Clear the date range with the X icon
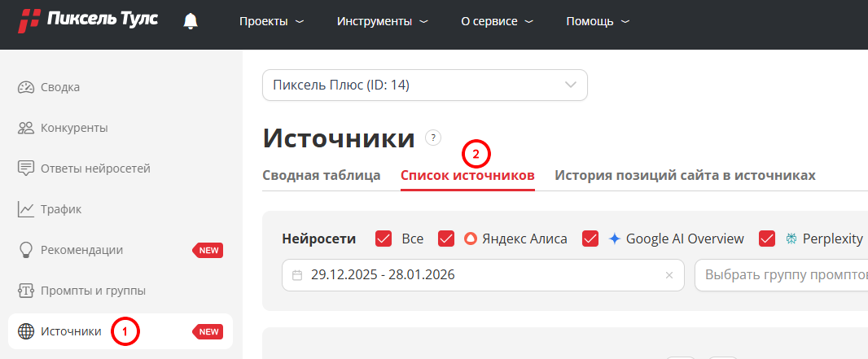 tap(669, 275)
